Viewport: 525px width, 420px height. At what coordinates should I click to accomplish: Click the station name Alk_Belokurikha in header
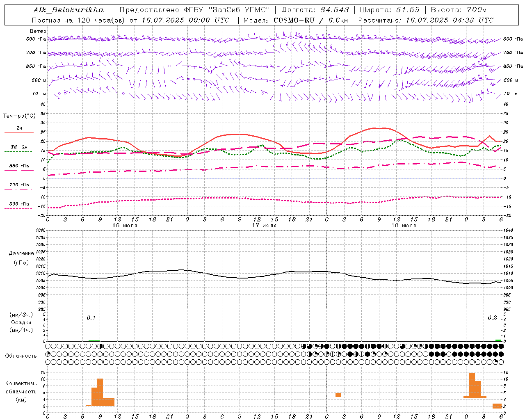pyautogui.click(x=68, y=10)
